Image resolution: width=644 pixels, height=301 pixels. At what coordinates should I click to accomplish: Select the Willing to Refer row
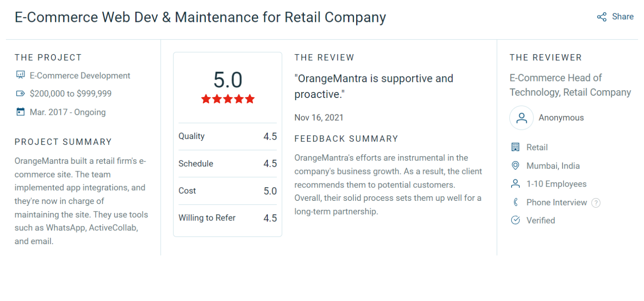tap(227, 218)
